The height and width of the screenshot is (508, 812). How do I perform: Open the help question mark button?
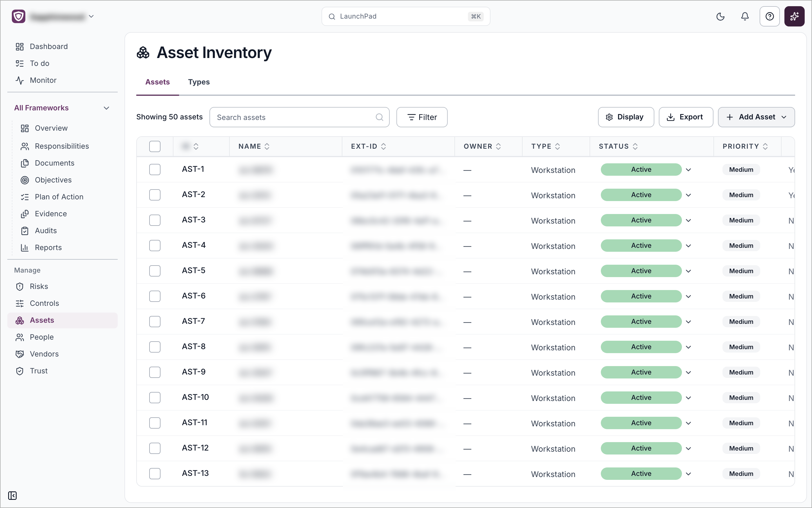click(770, 16)
